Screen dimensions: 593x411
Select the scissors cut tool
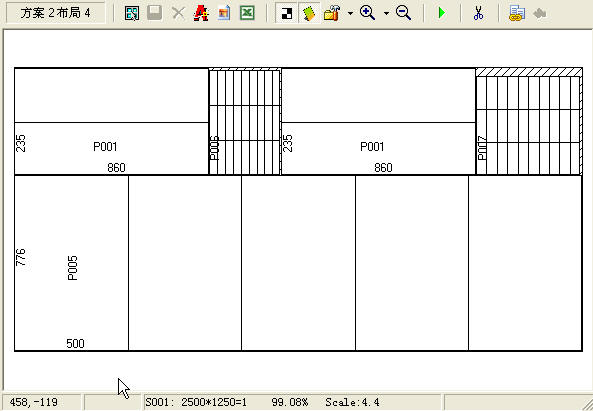click(478, 13)
